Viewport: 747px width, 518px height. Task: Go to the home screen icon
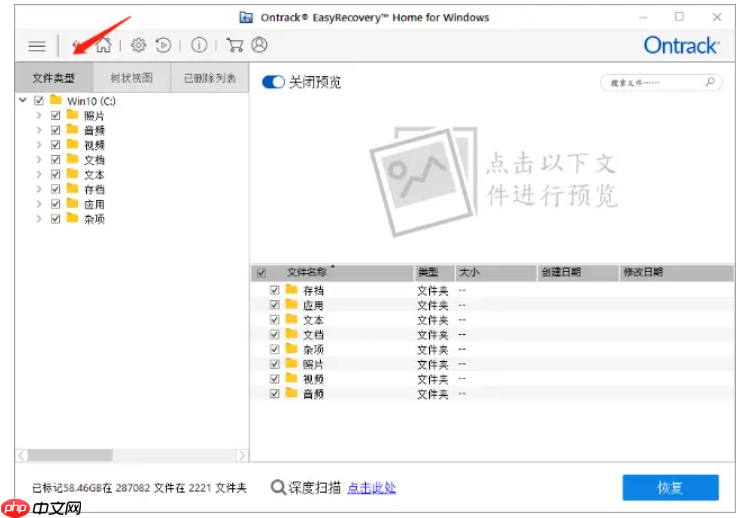pos(103,45)
